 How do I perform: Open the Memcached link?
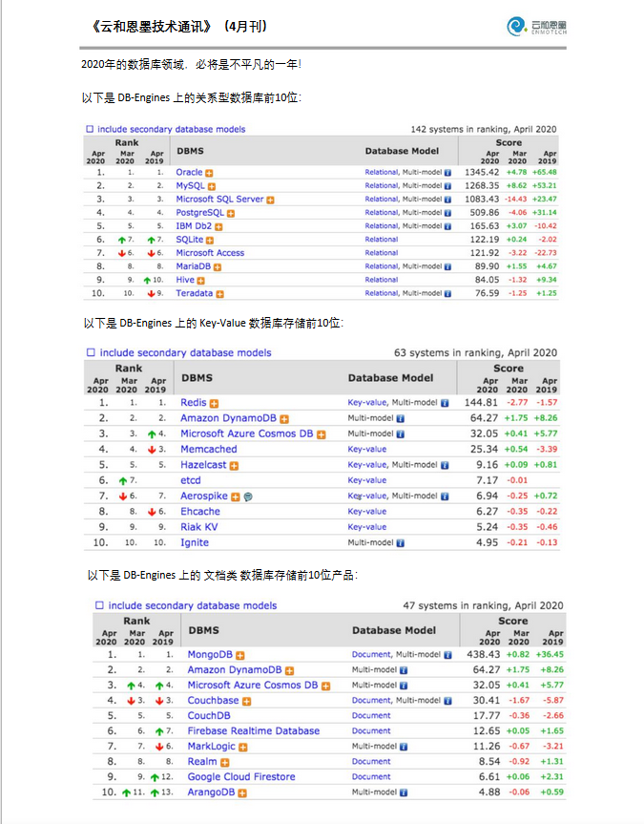(209, 450)
